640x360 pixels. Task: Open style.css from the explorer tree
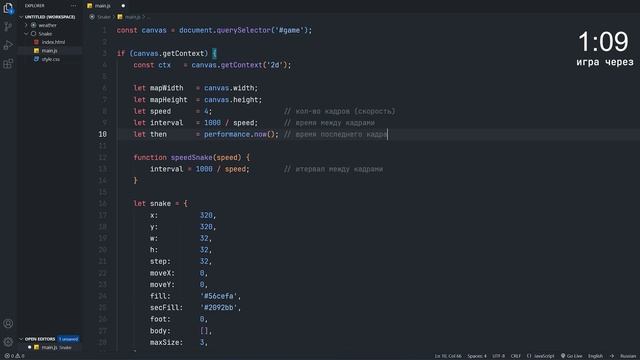click(x=51, y=59)
